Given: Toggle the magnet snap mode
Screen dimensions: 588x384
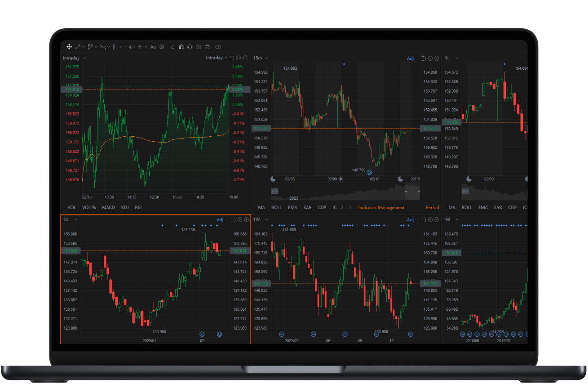Looking at the screenshot, I should tap(181, 47).
